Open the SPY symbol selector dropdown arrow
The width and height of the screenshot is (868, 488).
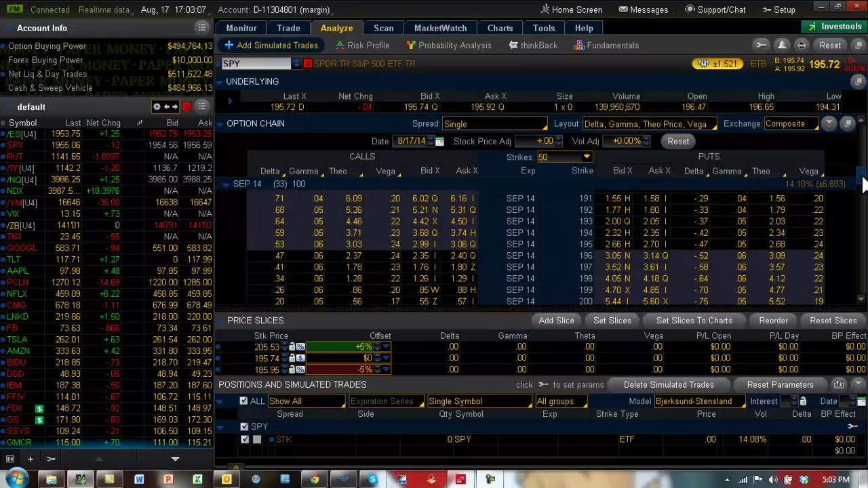296,64
